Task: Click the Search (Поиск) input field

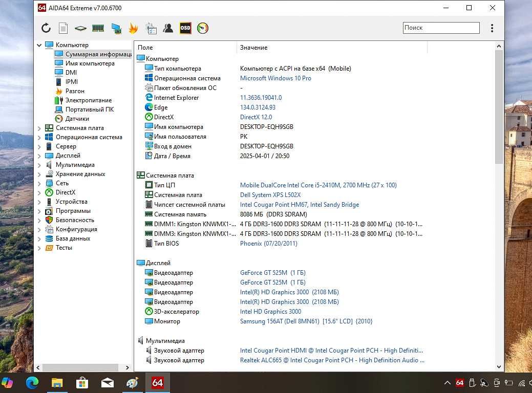Action: pos(441,28)
